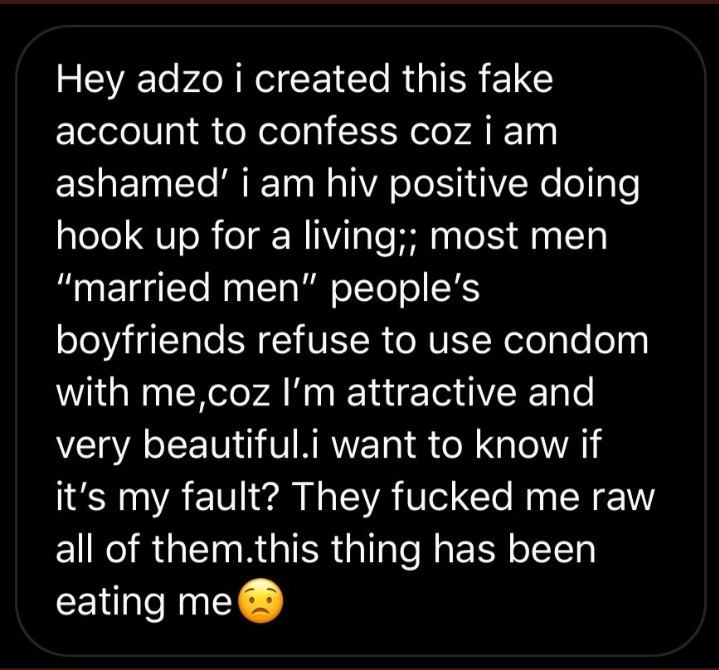The height and width of the screenshot is (670, 719).
Task: Click the word "confess" in the message
Action: [x=327, y=131]
